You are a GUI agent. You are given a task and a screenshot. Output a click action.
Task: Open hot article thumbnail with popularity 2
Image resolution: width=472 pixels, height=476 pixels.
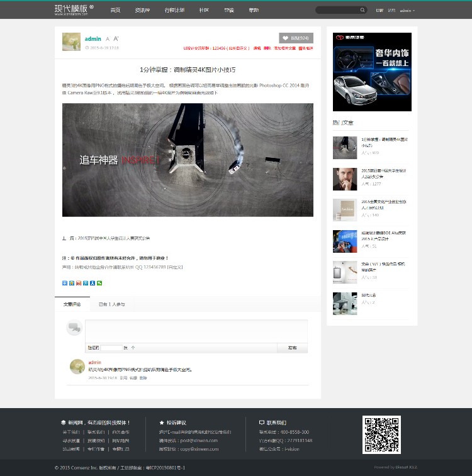[345, 304]
